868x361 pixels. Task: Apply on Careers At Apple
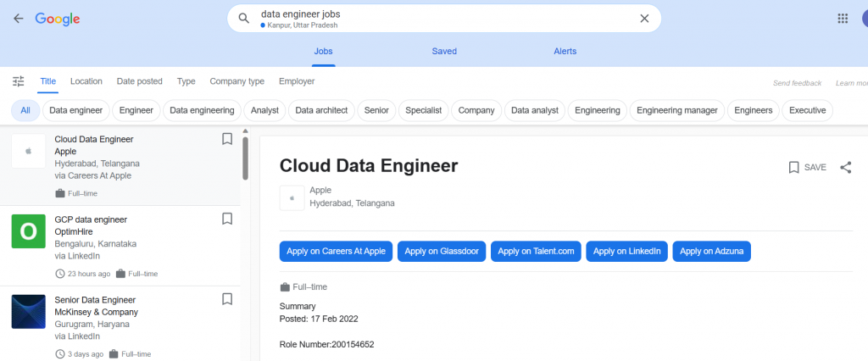pos(336,252)
